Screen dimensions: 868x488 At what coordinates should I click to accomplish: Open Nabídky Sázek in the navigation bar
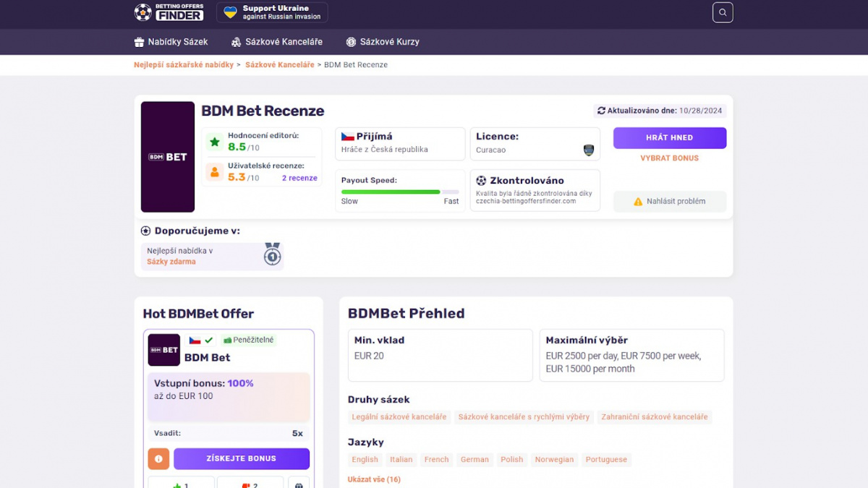[171, 41]
